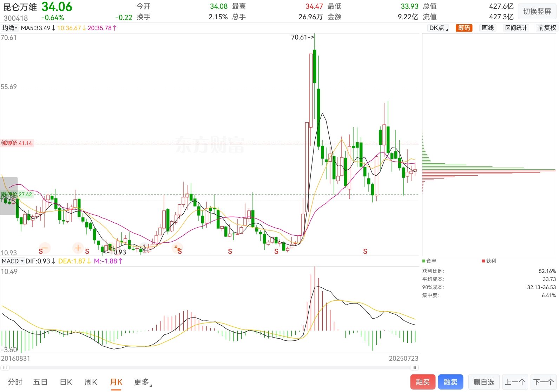The width and height of the screenshot is (559, 392).
Task: Click the 70.61 peak price label on chart
Action: pyautogui.click(x=302, y=37)
